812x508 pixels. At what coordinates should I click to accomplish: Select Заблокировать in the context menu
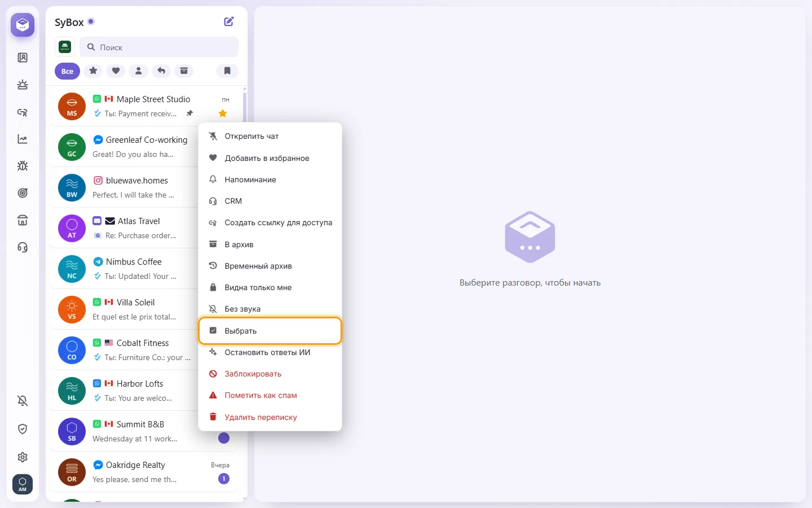[x=270, y=374]
